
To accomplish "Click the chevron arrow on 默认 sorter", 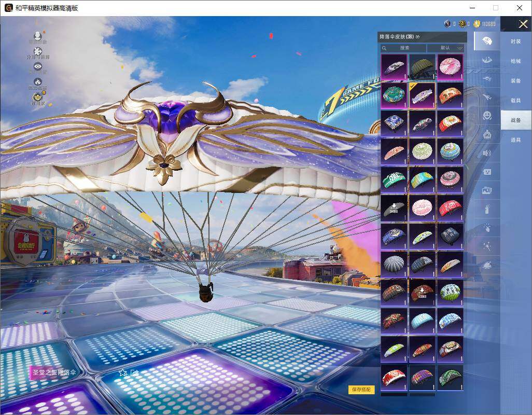I will (459, 48).
